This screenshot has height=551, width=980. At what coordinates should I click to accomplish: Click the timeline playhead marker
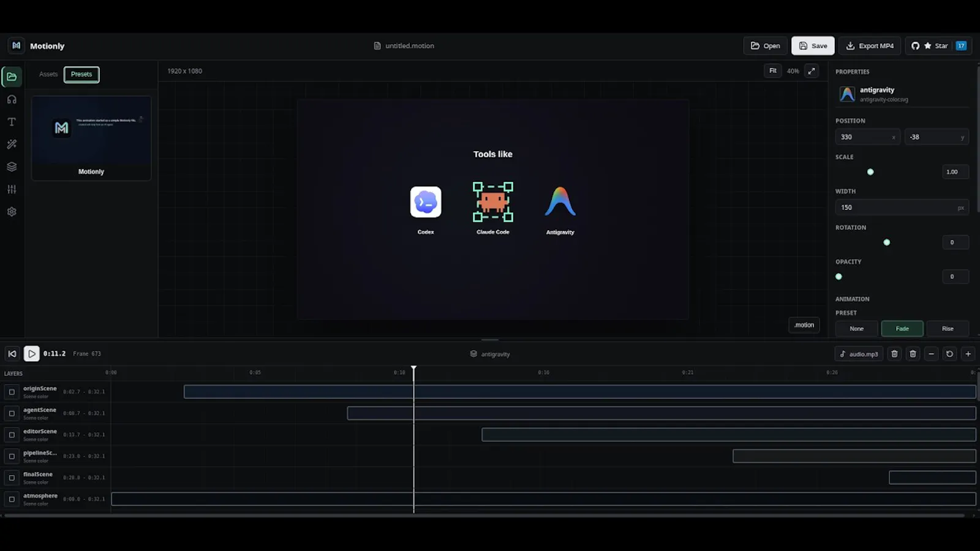(x=413, y=369)
